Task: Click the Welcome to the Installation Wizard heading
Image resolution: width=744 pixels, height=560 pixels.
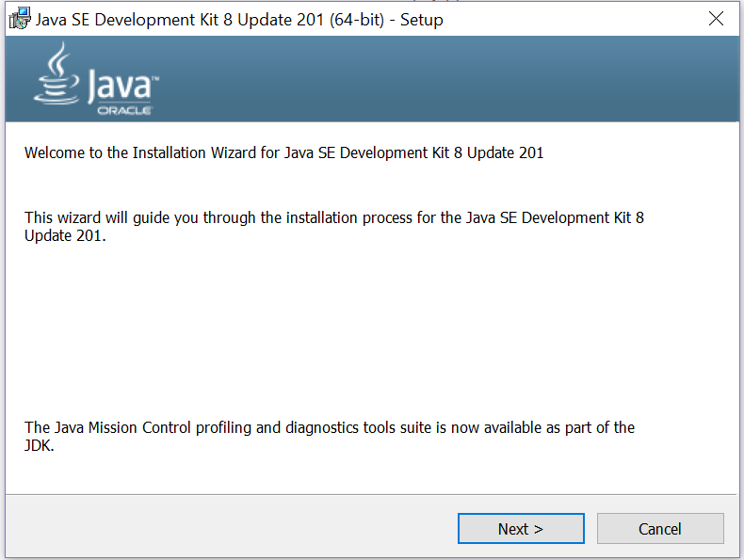Action: [283, 152]
